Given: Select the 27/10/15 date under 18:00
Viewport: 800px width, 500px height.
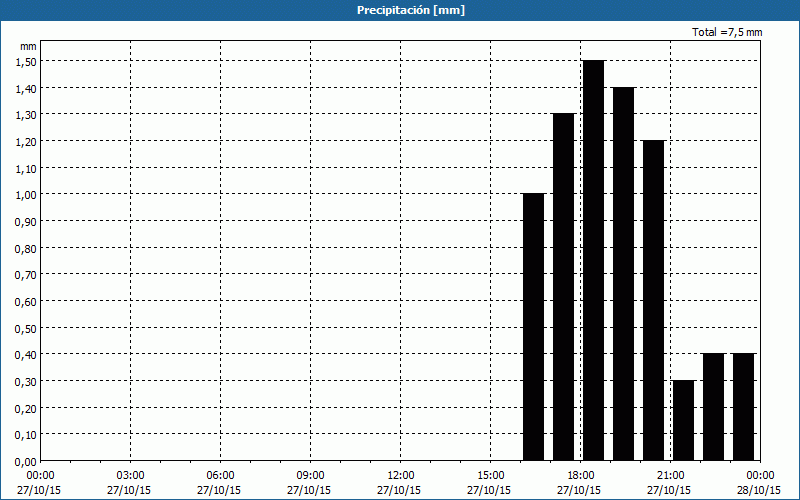Looking at the screenshot, I should [579, 490].
